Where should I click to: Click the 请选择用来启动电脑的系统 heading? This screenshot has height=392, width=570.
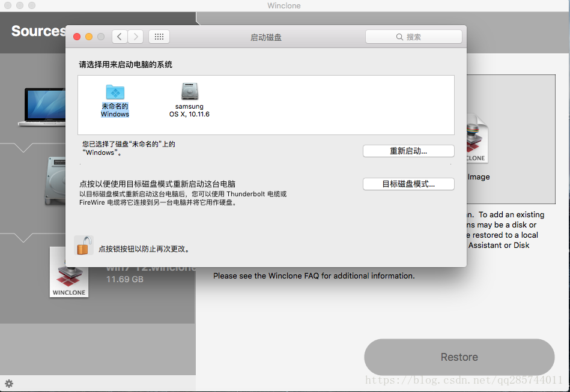(126, 65)
